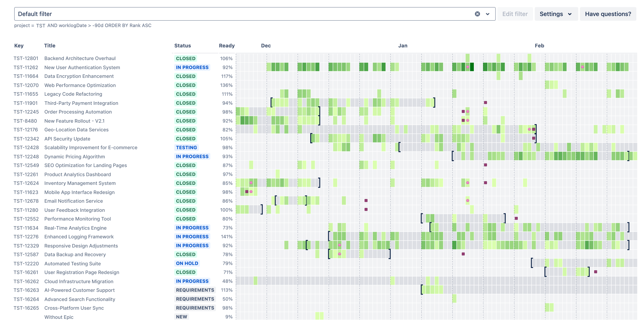
Task: Open the filter selection dropdown chevron
Action: (487, 14)
